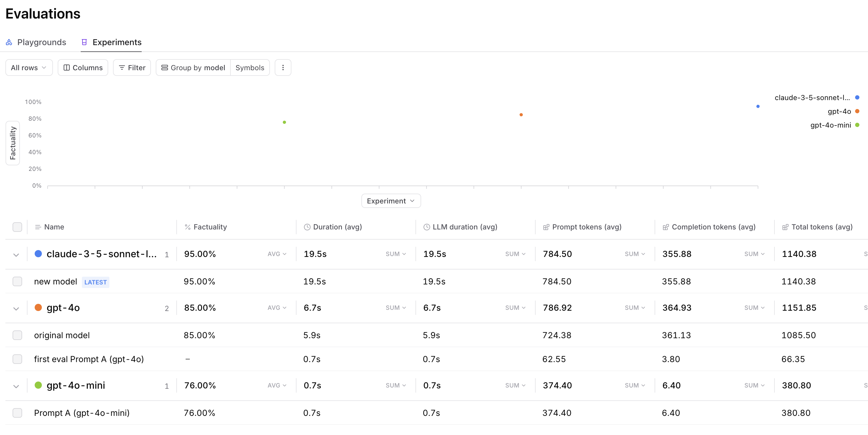Select the 'new model' row checkbox
868x435 pixels.
point(17,281)
